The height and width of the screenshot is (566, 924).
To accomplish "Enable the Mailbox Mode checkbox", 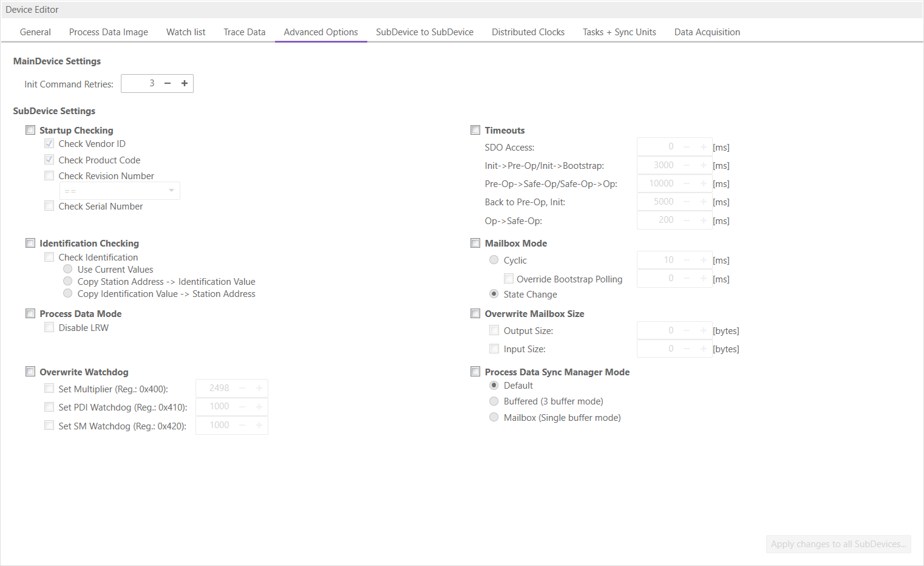I will pos(475,243).
